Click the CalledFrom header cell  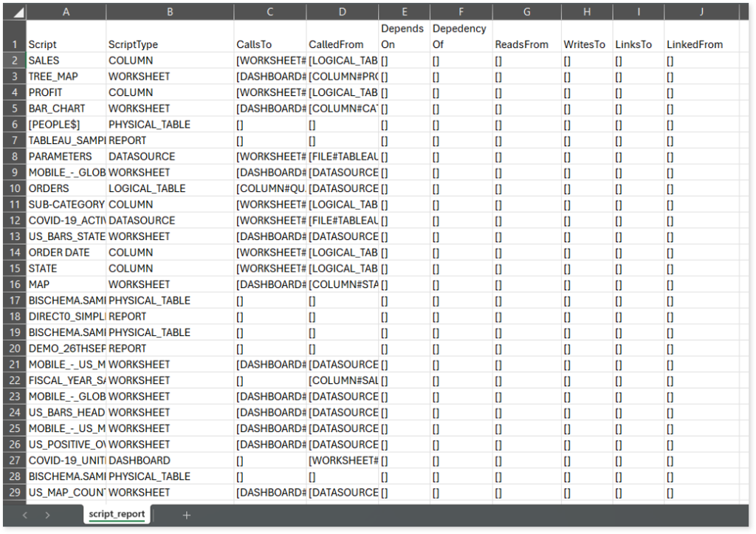[342, 44]
